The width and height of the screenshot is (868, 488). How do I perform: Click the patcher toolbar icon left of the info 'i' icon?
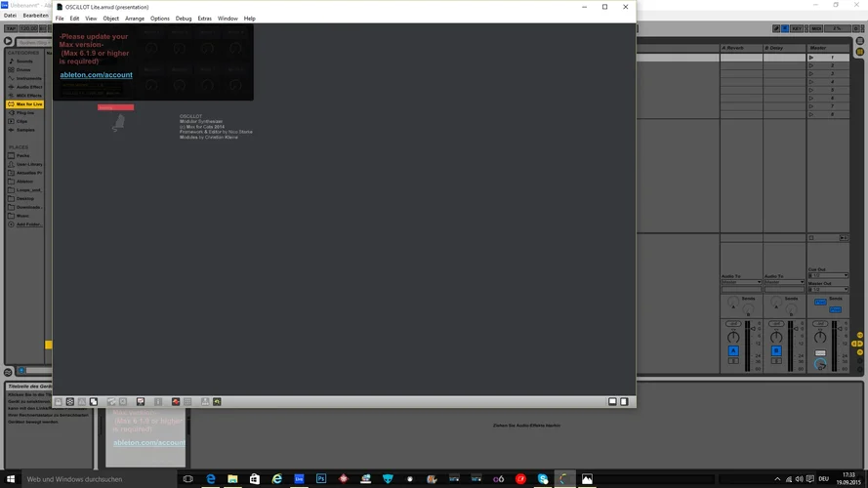[141, 402]
